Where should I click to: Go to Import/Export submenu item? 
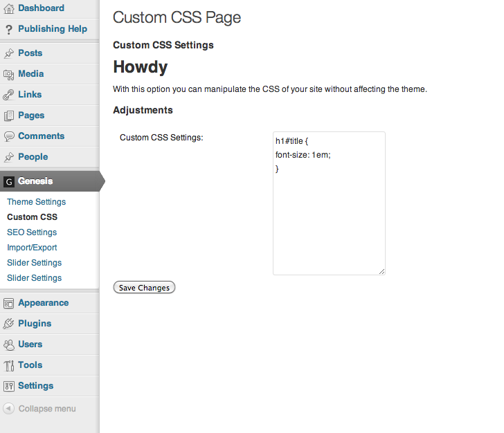pos(32,248)
